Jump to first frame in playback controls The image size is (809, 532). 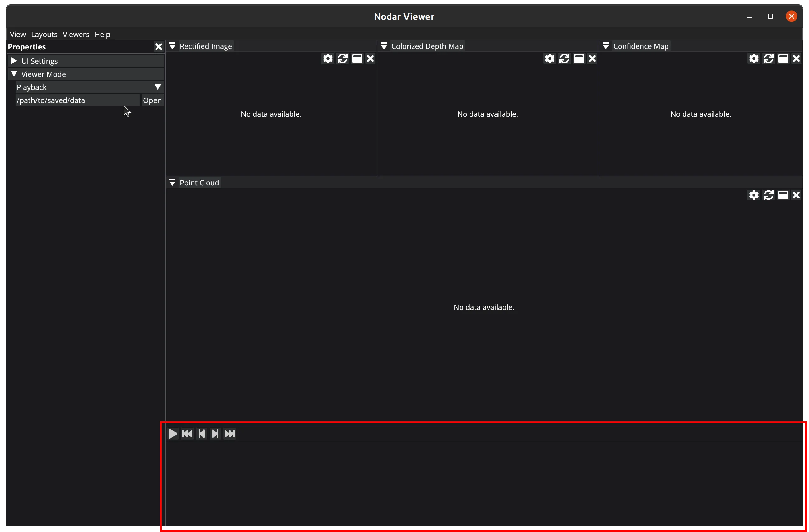(x=187, y=434)
